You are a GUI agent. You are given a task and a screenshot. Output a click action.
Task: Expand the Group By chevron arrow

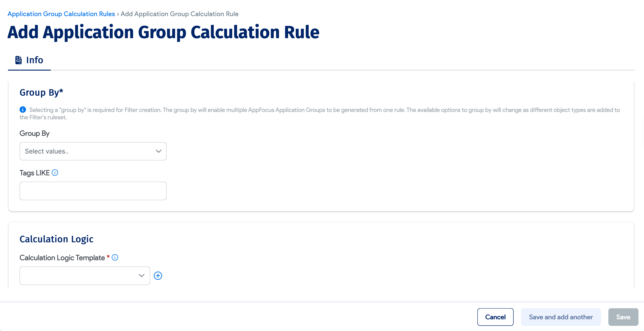159,151
